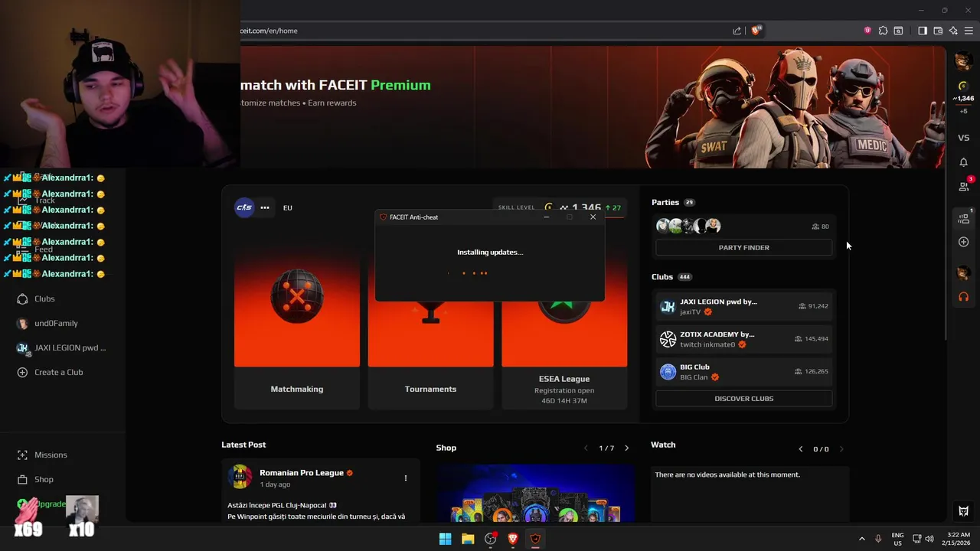Open the browser hamburger menu
This screenshot has height=551, width=980.
pyautogui.click(x=969, y=31)
